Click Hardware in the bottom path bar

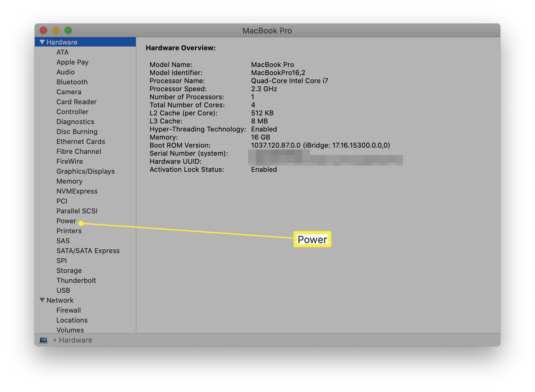pos(76,340)
